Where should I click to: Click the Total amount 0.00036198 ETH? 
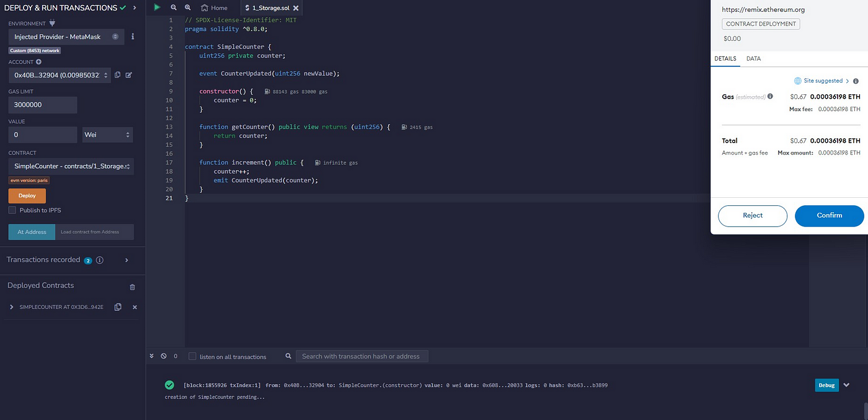click(836, 141)
